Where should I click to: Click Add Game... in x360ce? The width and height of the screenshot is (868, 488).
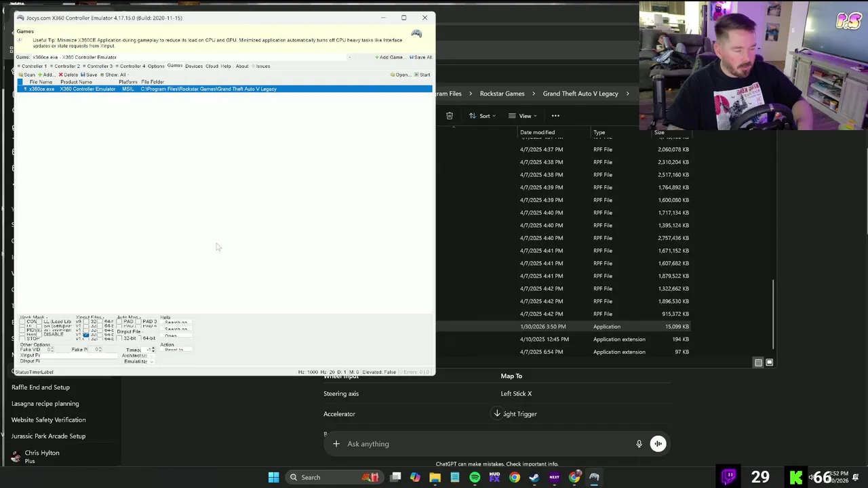(x=389, y=57)
